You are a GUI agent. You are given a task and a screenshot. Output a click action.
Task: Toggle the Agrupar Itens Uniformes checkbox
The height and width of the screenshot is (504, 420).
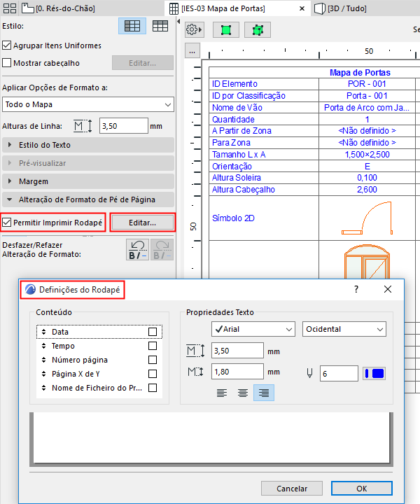pos(7,45)
